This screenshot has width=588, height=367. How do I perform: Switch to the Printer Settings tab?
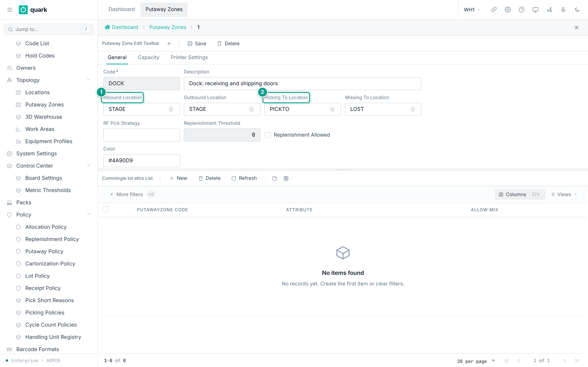click(189, 57)
